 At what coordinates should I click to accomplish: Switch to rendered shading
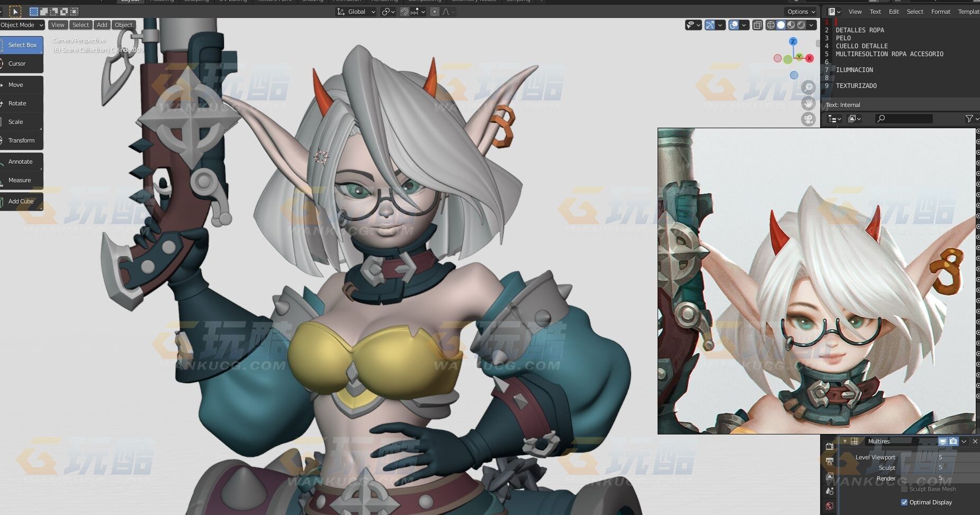(801, 25)
